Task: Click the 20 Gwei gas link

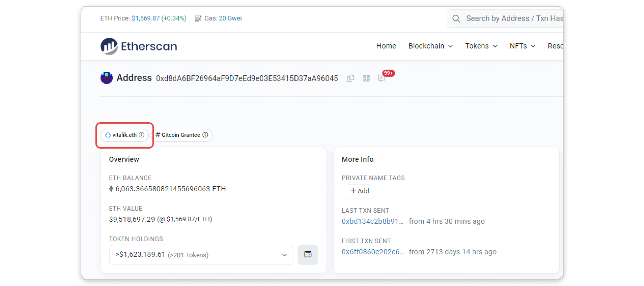Action: tap(230, 18)
